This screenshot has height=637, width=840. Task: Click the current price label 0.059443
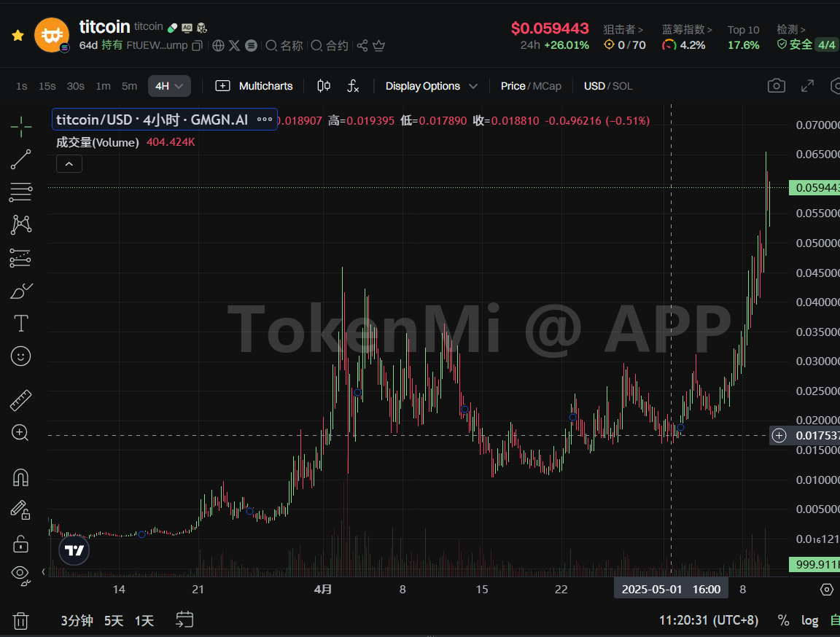click(814, 188)
